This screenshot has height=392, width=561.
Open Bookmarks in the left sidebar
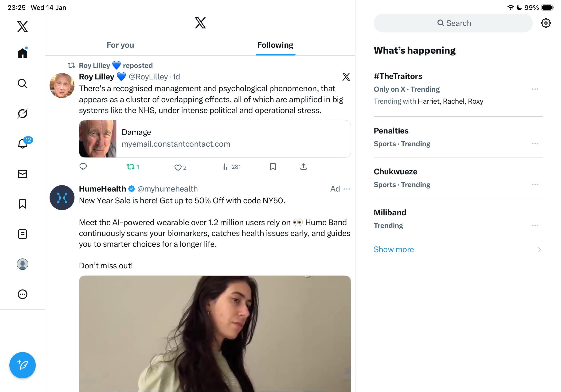coord(23,204)
